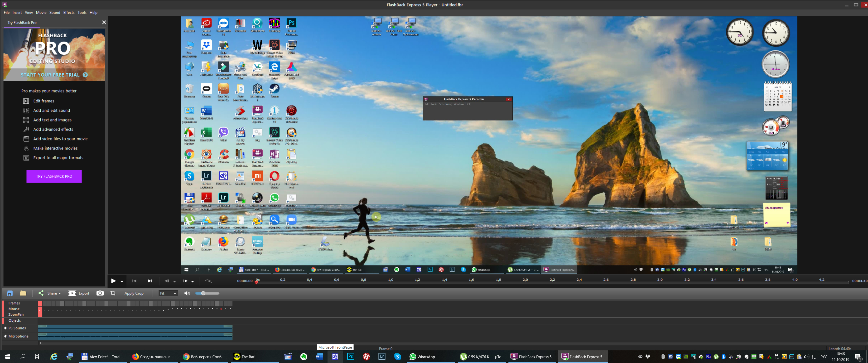Toggle the speaker volume mute icon

pos(187,293)
